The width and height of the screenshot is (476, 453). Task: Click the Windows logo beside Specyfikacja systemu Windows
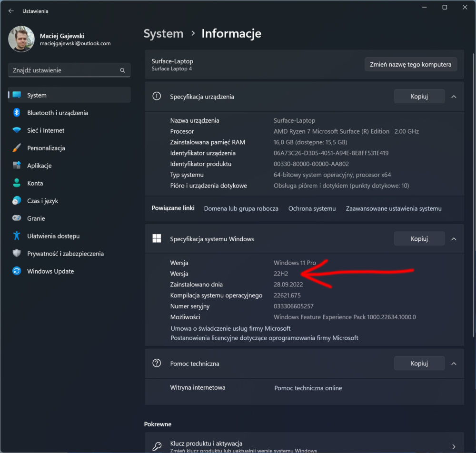tap(157, 238)
